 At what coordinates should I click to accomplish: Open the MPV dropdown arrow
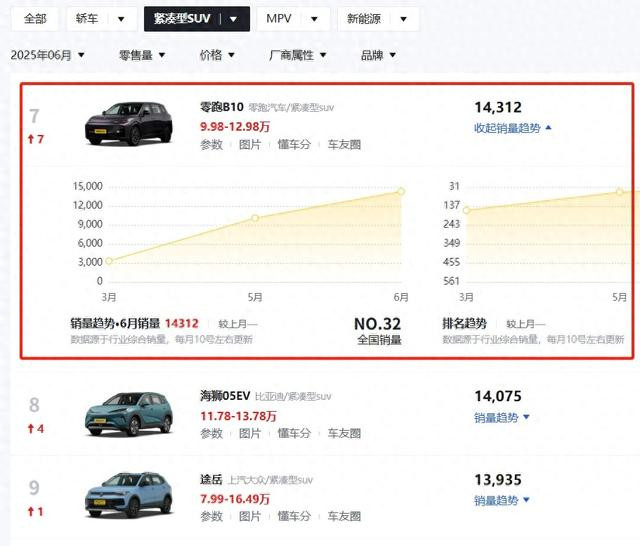314,19
